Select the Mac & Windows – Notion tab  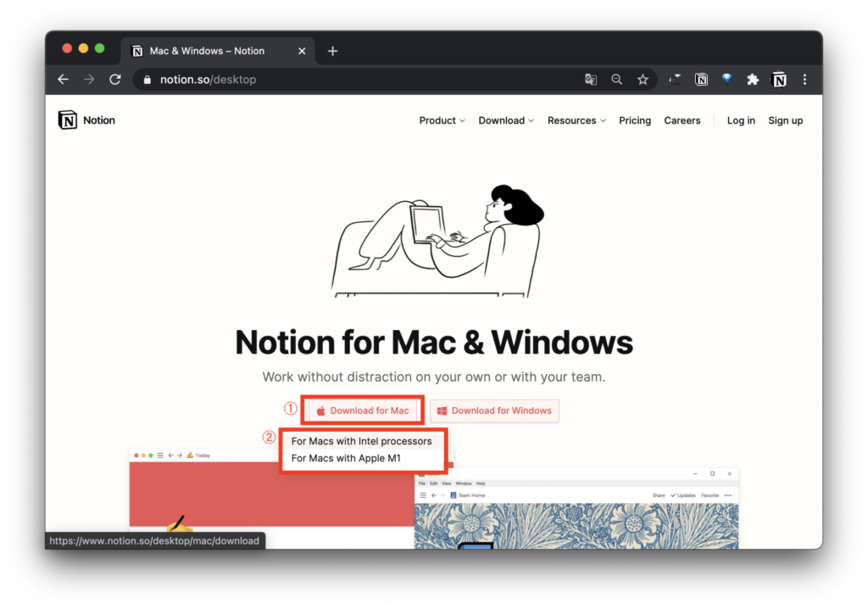(218, 51)
